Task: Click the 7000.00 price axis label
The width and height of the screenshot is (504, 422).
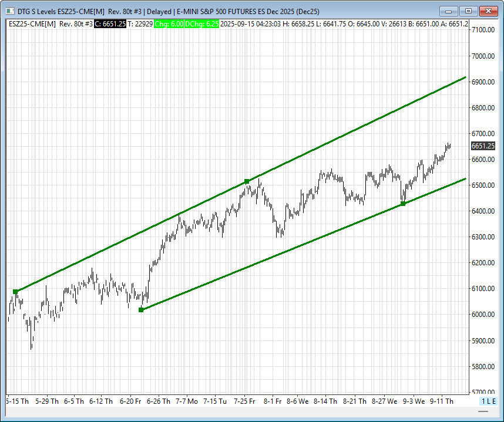Action: [483, 56]
